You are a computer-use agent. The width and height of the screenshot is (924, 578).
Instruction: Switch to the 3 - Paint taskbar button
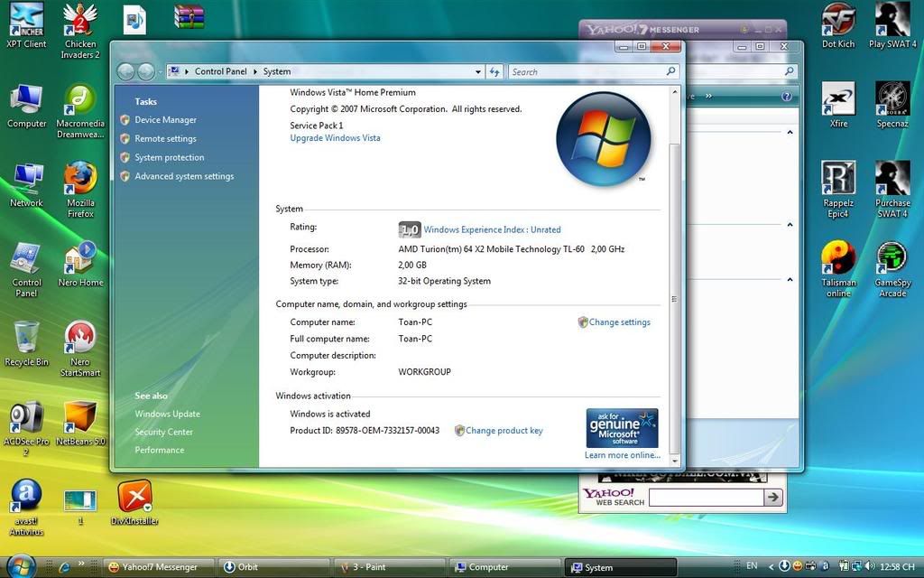[389, 567]
